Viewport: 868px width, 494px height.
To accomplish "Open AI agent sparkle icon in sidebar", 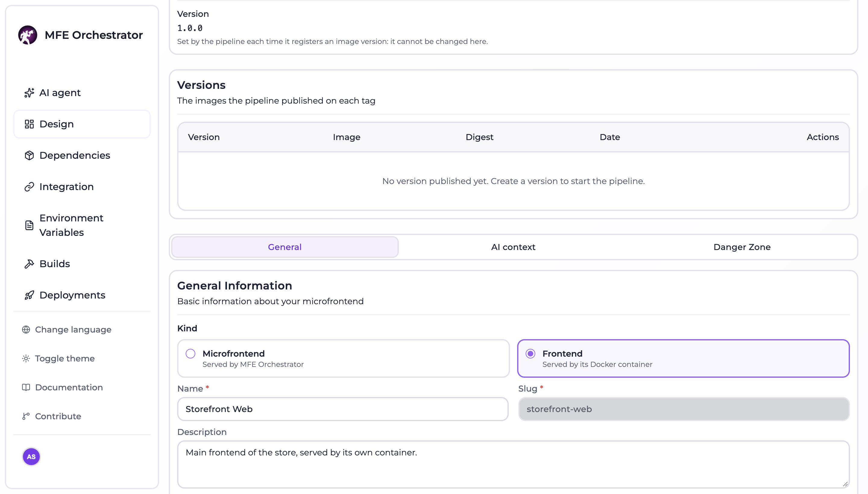I will tap(29, 93).
